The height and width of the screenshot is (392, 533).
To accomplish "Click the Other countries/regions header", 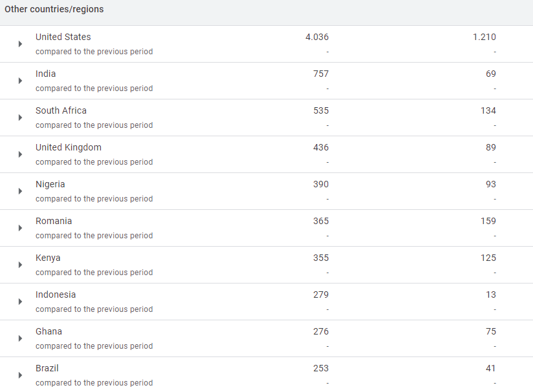I will click(x=54, y=10).
